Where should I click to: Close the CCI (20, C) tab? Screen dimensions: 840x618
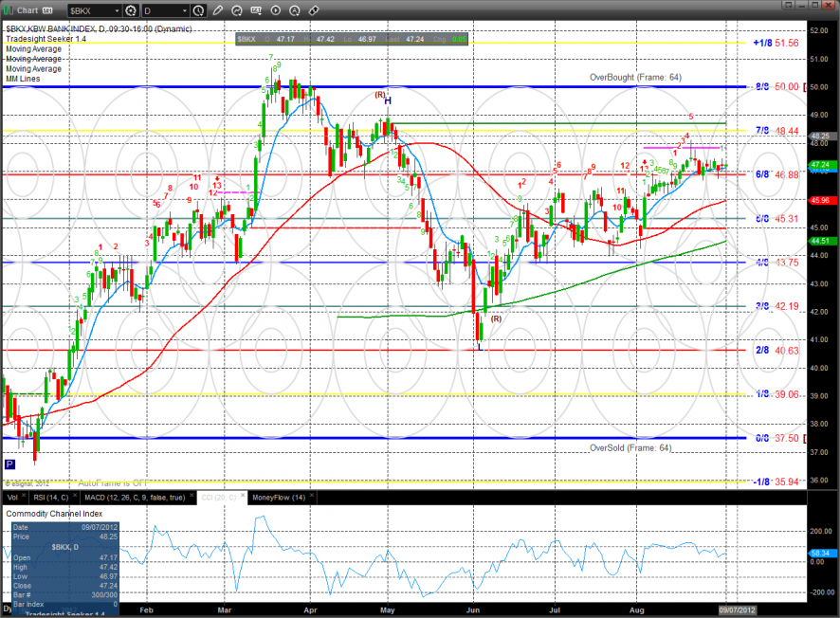243,496
